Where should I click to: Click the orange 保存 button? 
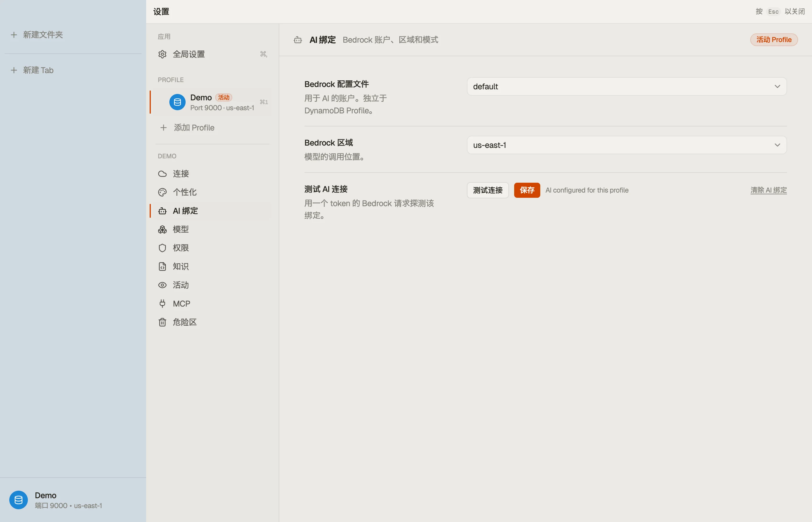(527, 190)
